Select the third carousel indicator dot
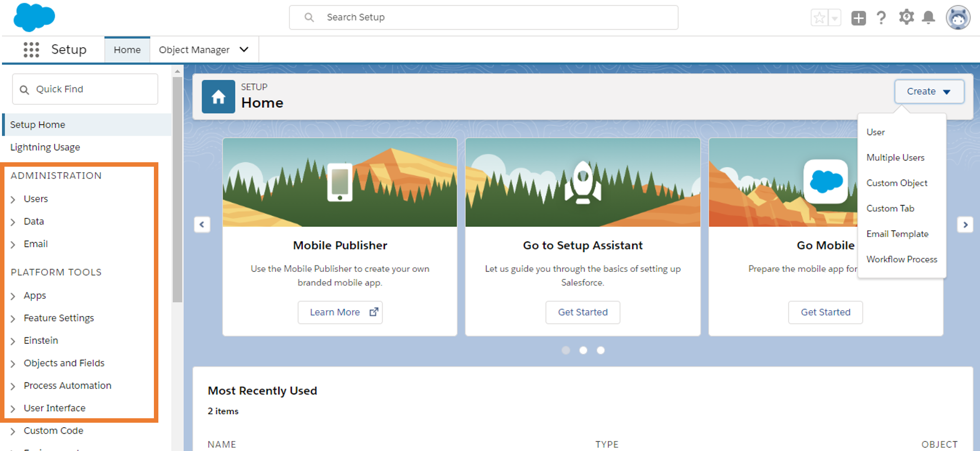 [x=601, y=350]
